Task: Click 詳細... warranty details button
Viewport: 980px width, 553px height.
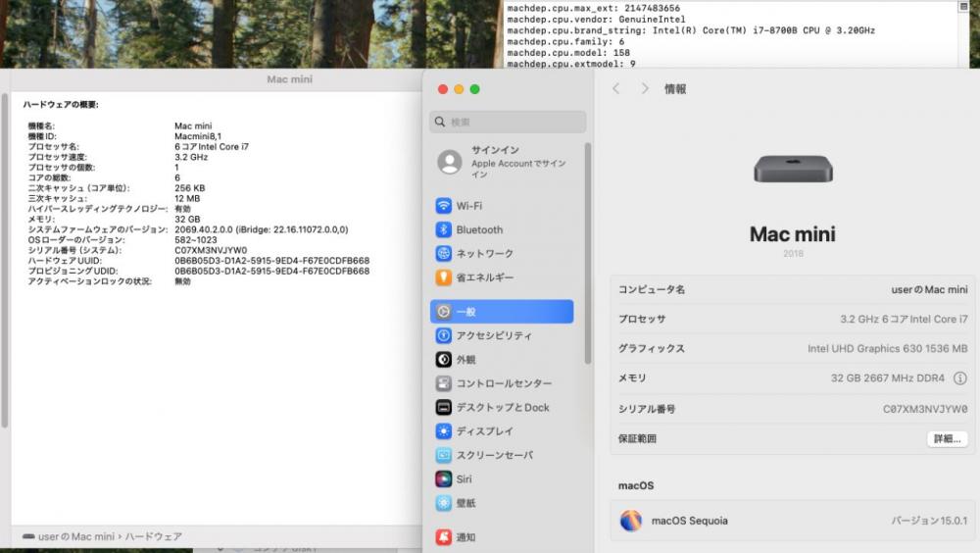Action: point(947,438)
